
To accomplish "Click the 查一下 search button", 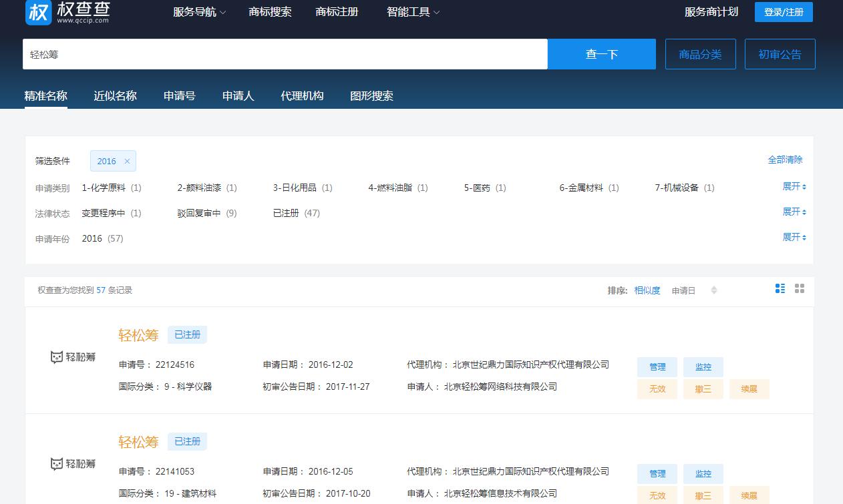I will click(601, 54).
